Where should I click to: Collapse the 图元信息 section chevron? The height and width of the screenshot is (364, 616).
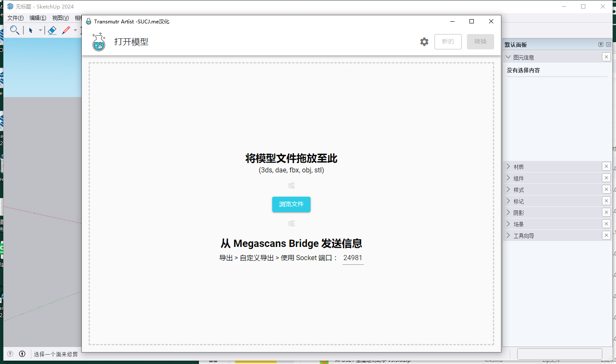[508, 57]
